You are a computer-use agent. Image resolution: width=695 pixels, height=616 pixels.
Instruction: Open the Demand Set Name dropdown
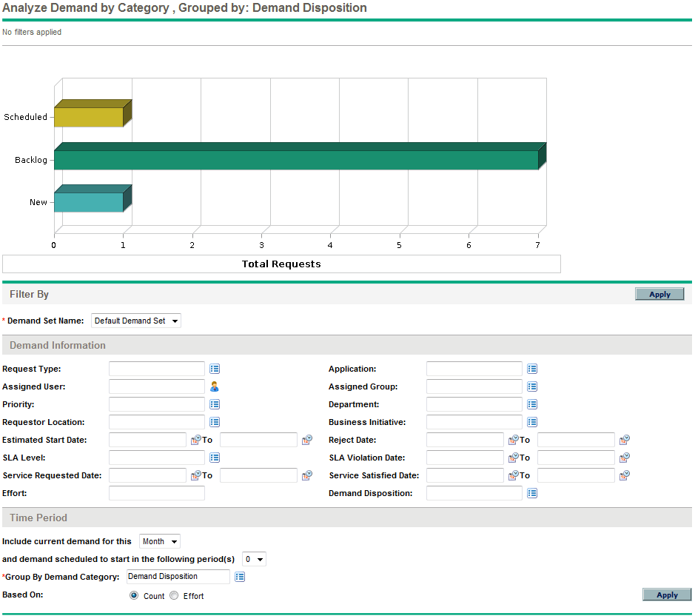[x=136, y=321]
